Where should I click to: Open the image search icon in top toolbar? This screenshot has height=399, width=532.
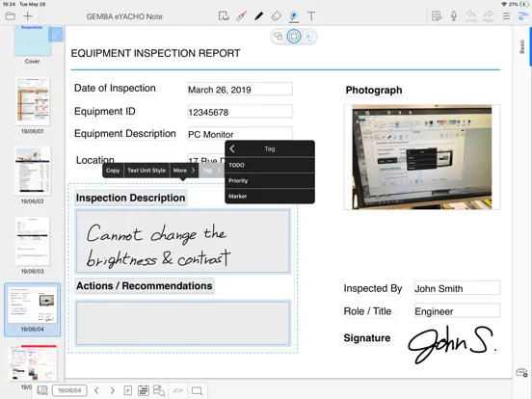[437, 16]
